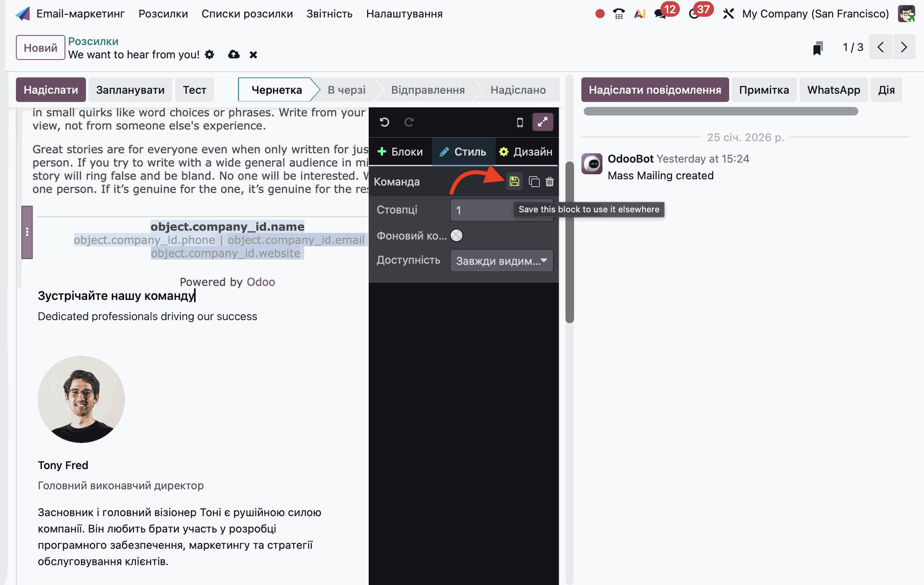Click Tony Fred's profile photo
Viewport: 924px width, 585px height.
[81, 399]
